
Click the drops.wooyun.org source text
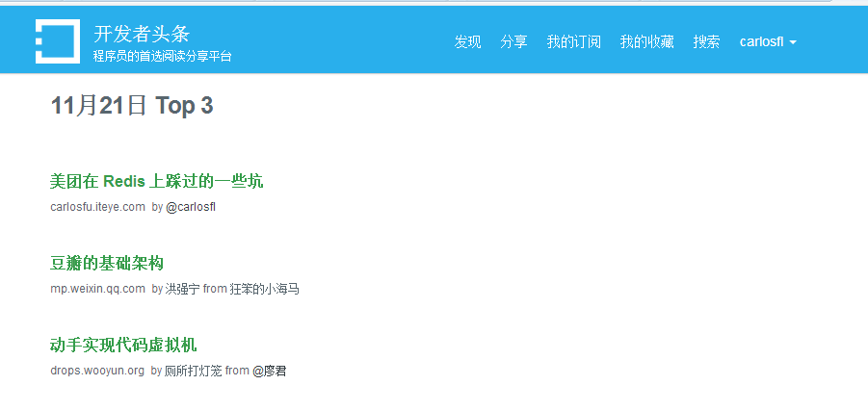[97, 371]
